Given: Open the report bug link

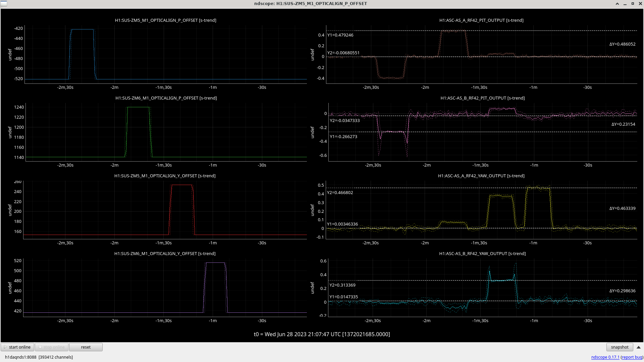Looking at the screenshot, I should (632, 357).
